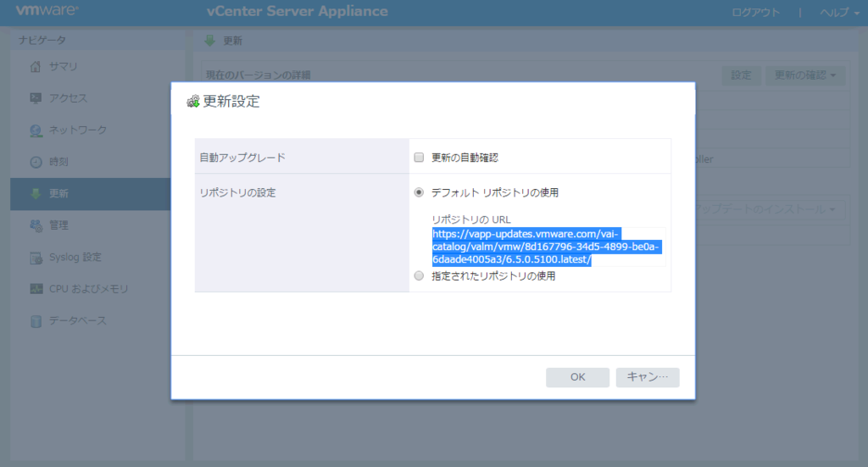Open the ヘルプ dropdown menu
This screenshot has height=467, width=868.
[839, 12]
